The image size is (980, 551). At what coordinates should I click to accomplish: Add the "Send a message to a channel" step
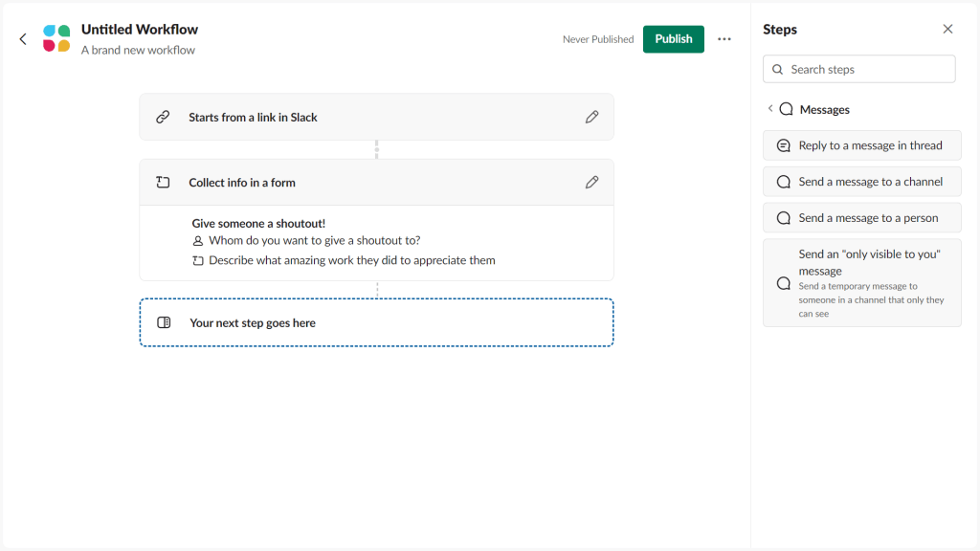[x=861, y=181]
